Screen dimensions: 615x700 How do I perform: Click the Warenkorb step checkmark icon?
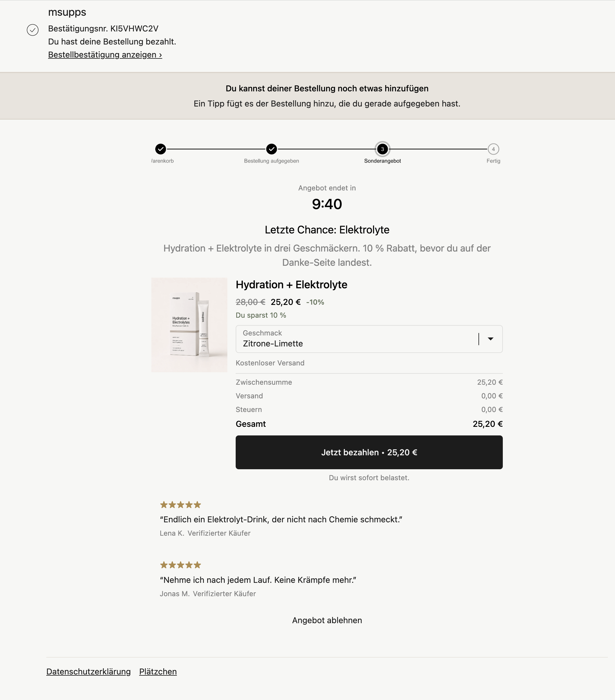(161, 149)
